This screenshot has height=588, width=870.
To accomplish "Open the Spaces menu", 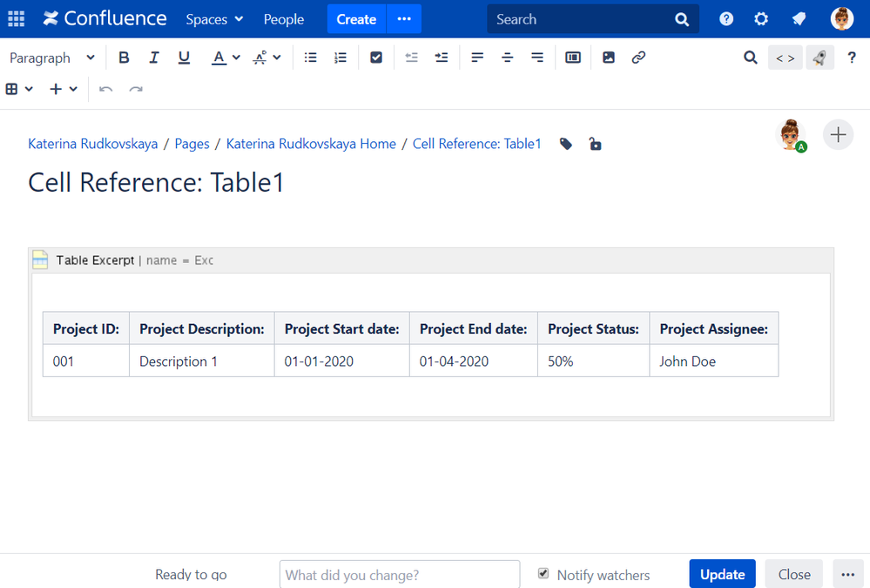I will [214, 19].
